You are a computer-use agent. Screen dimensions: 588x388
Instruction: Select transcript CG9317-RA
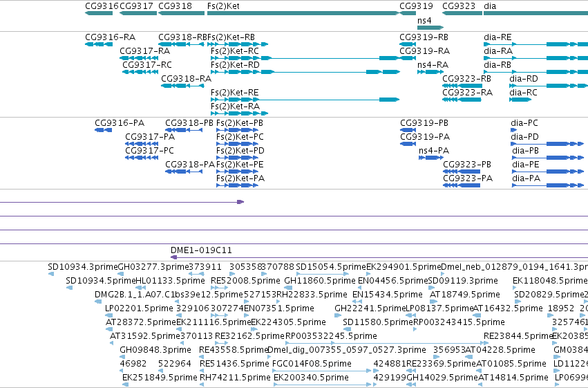[139, 58]
